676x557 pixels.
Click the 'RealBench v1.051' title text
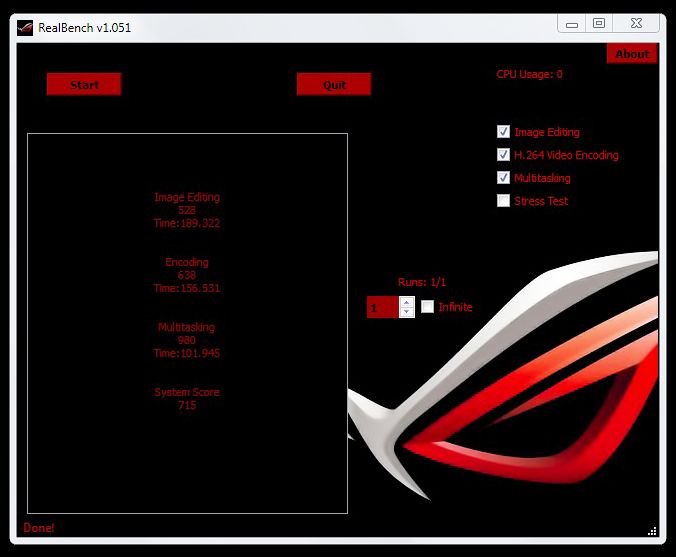pos(84,28)
